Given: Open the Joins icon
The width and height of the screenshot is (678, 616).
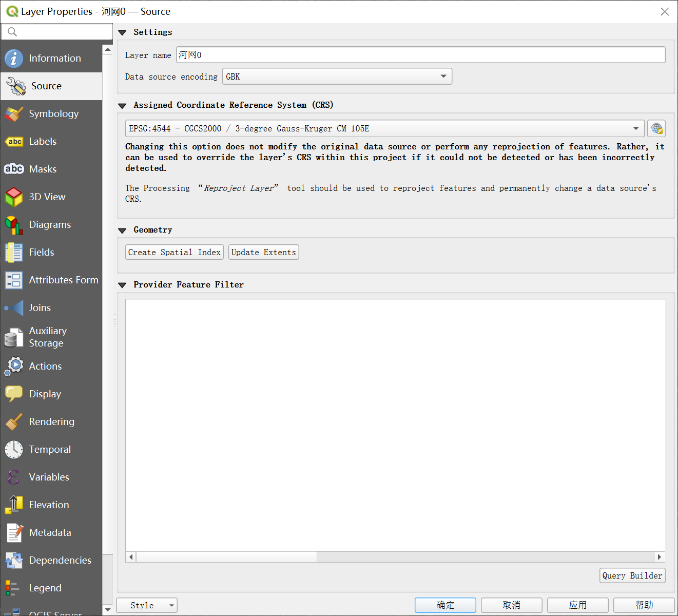Looking at the screenshot, I should point(14,308).
